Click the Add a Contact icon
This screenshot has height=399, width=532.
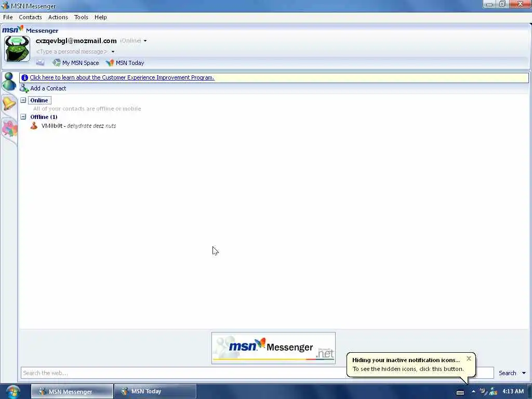click(24, 88)
